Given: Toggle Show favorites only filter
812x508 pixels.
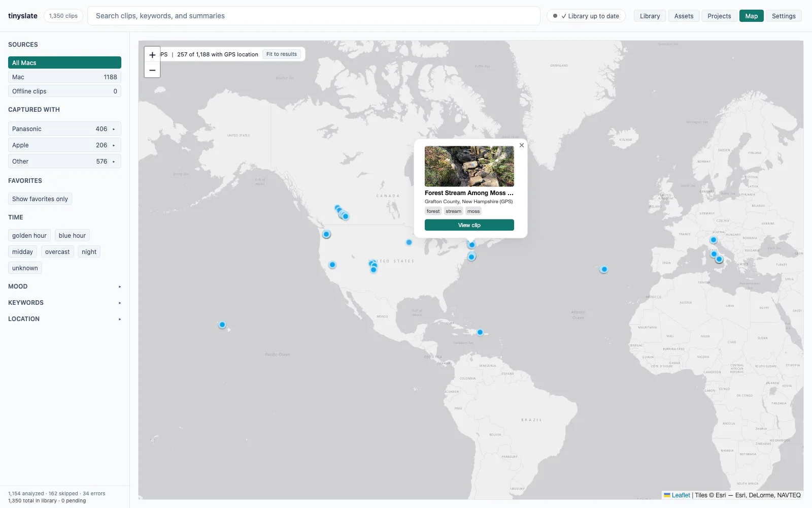Looking at the screenshot, I should [40, 199].
